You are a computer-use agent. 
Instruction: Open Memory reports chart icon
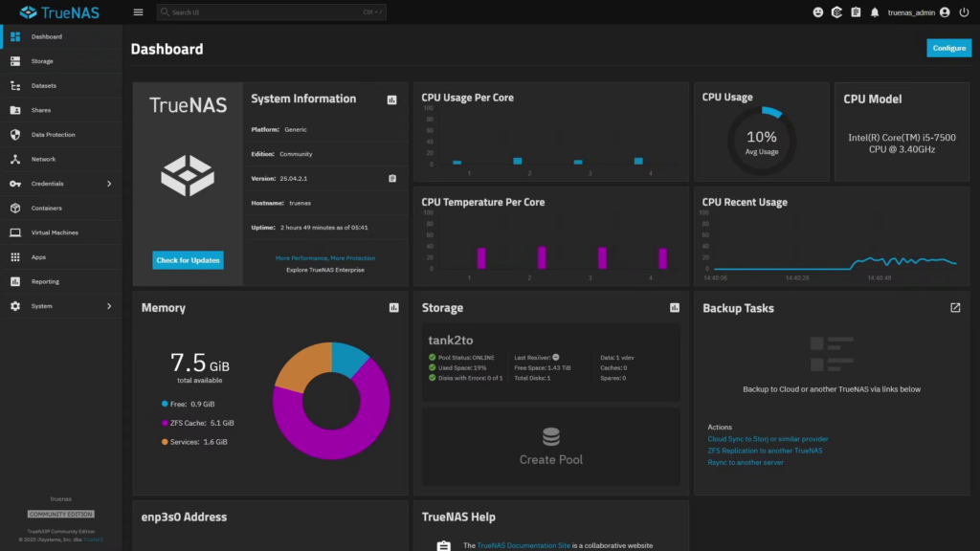click(393, 308)
